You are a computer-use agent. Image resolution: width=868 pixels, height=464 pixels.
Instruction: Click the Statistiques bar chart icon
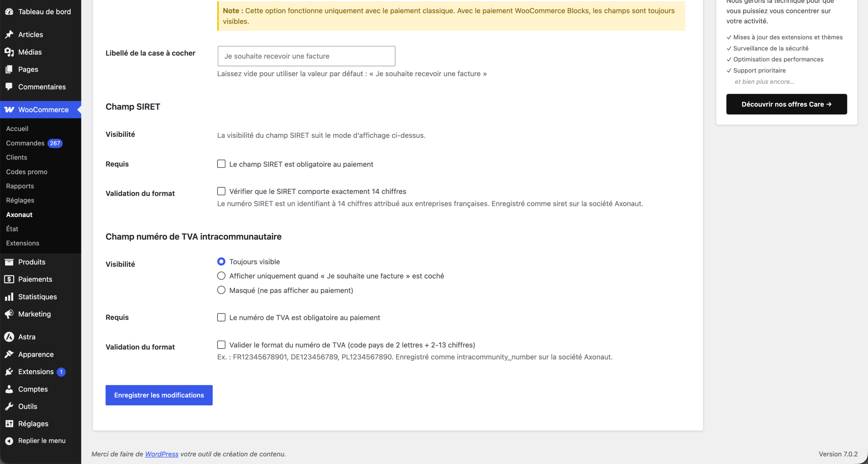tap(9, 297)
